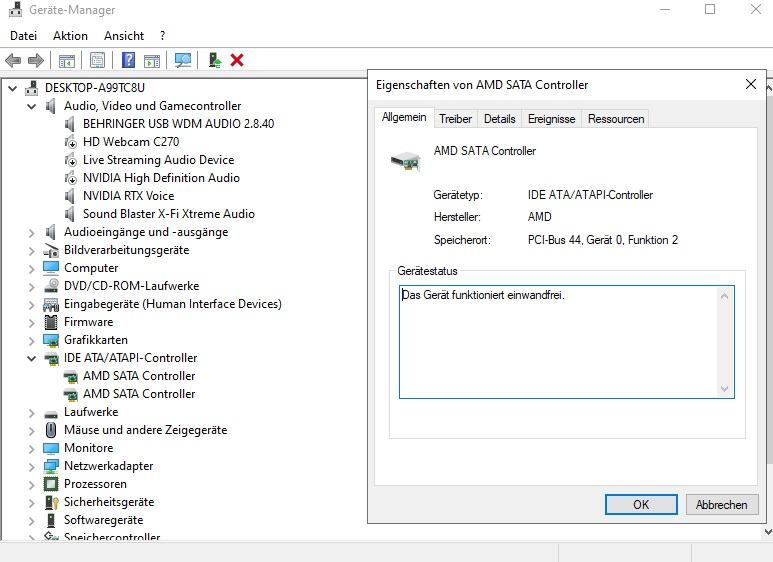The height and width of the screenshot is (562, 773).
Task: Click the Firmware chip icon
Action: tap(51, 322)
